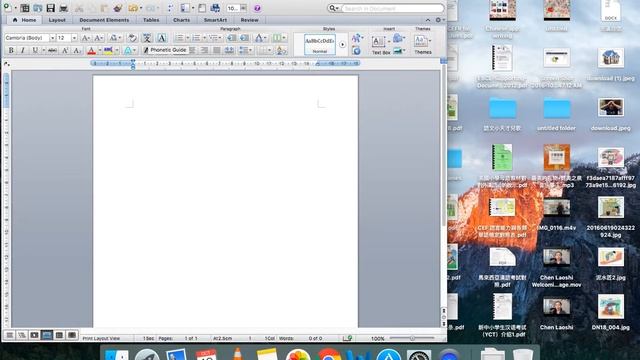Insert a shape from ribbon
Viewport: 640px width, 360px height.
pyautogui.click(x=398, y=39)
